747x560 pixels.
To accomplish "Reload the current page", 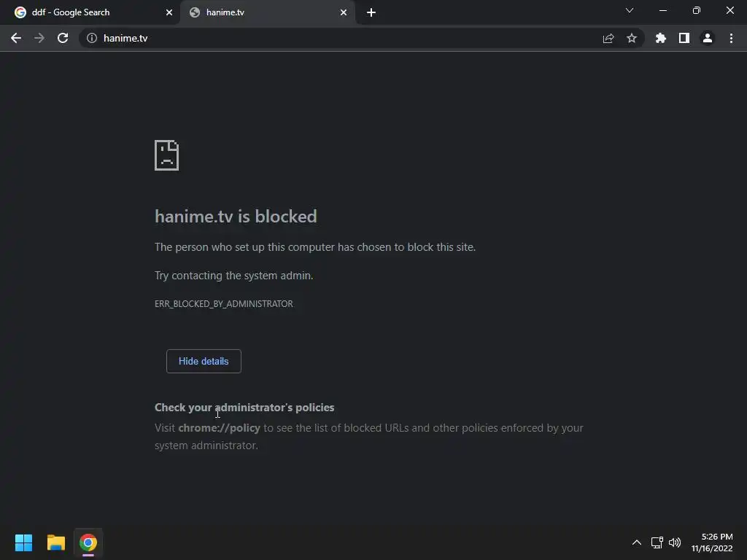I will coord(63,38).
